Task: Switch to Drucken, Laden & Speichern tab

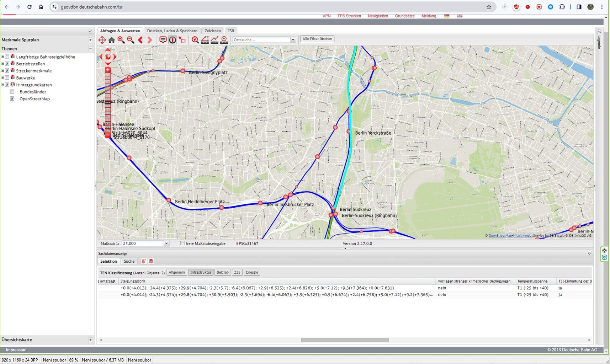Action: click(x=172, y=31)
